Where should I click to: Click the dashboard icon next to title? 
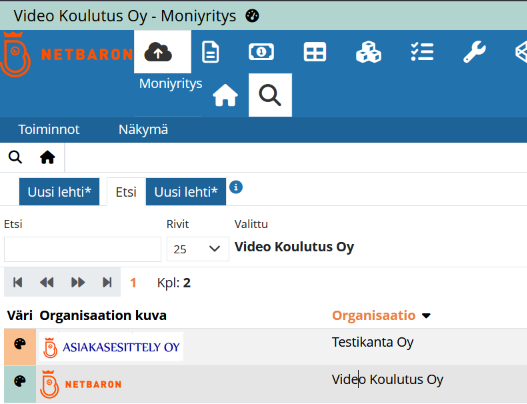click(x=252, y=15)
